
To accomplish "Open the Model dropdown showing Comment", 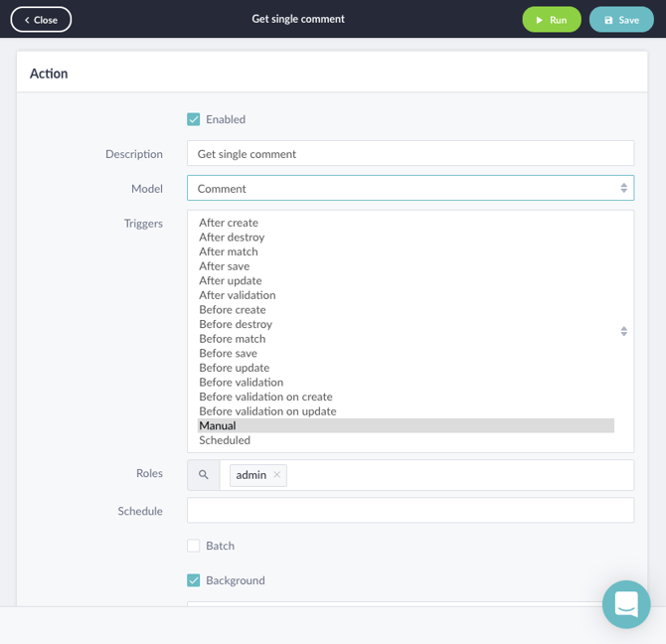I will pos(410,188).
